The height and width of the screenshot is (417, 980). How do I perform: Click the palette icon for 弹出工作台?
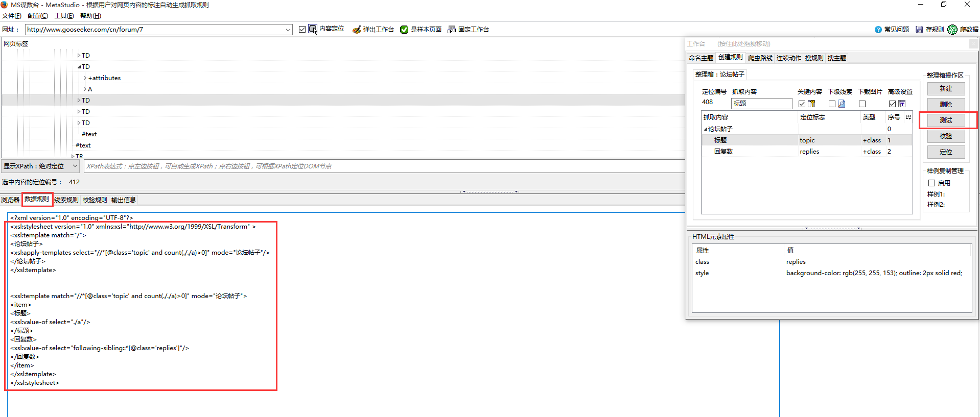point(357,29)
